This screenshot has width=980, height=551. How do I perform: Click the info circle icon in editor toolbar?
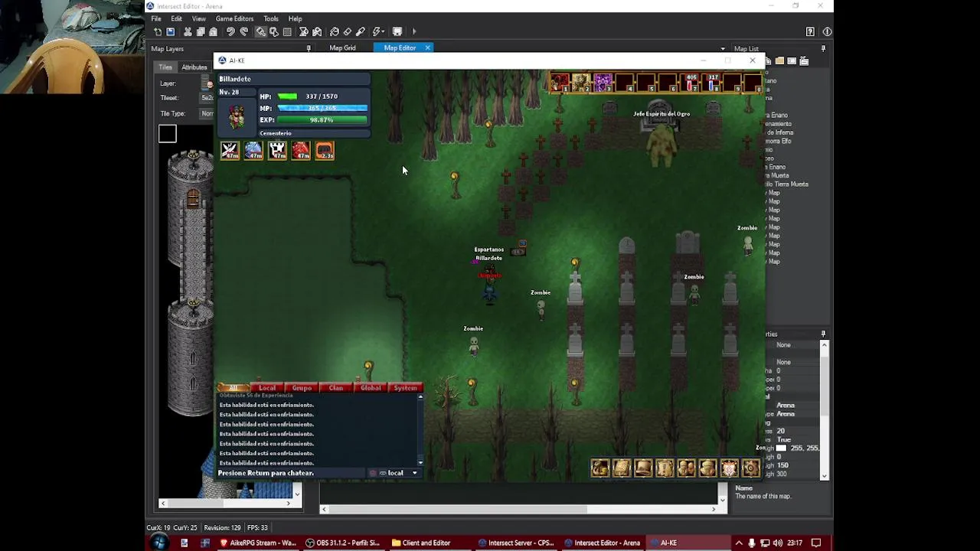click(x=827, y=31)
